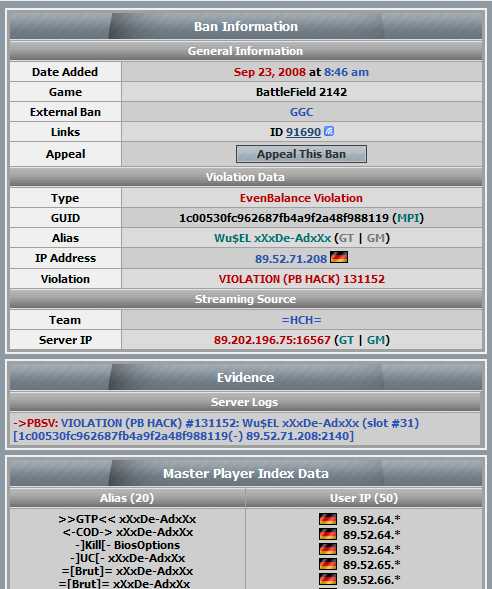Click the flag icon beside 89.52.66.*

(x=327, y=579)
